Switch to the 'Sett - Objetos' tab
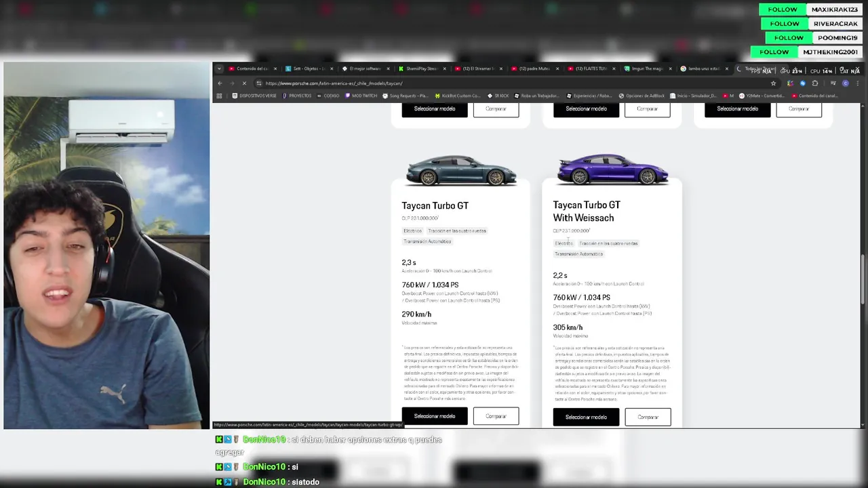 (x=309, y=68)
